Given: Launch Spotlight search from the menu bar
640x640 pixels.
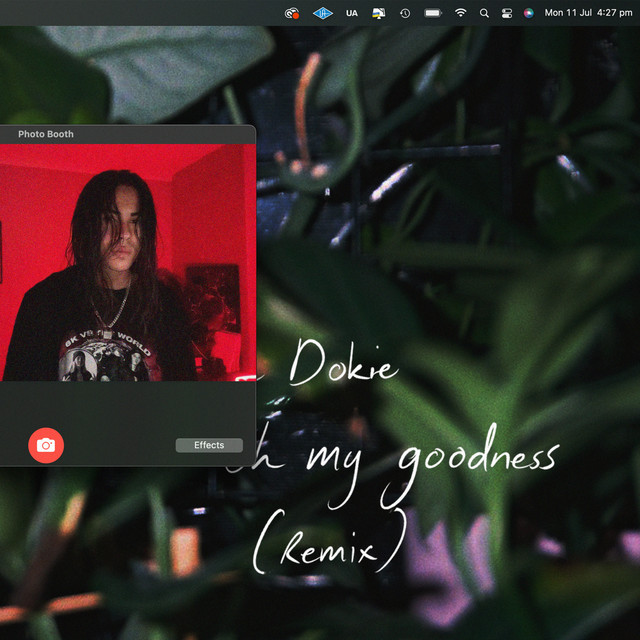Looking at the screenshot, I should click(484, 13).
